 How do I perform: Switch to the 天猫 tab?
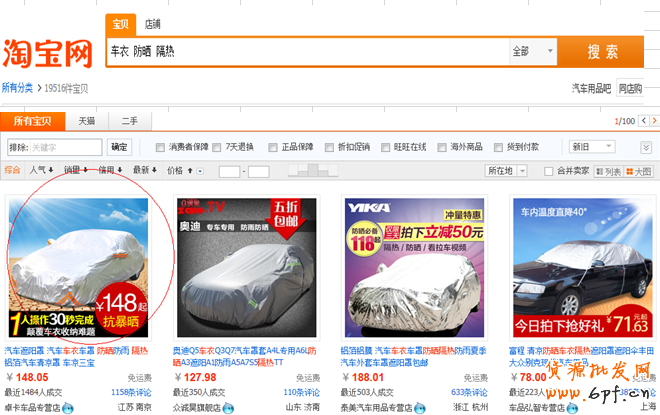click(87, 121)
